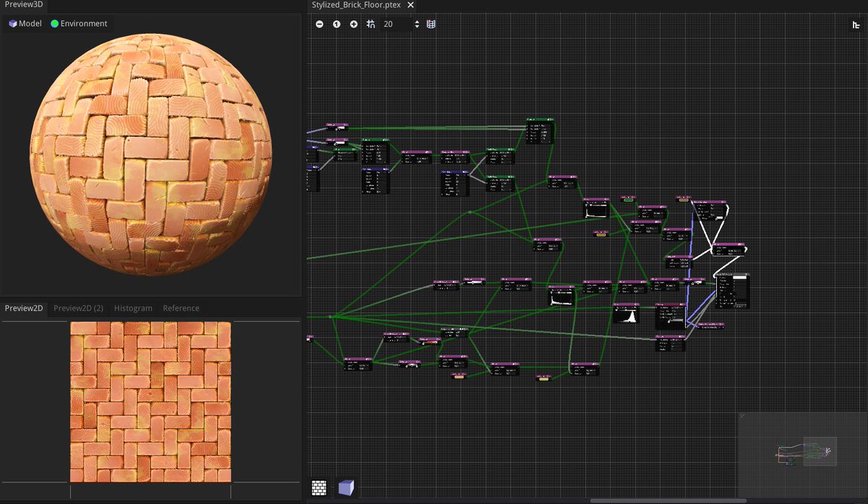This screenshot has height=504, width=868.
Task: Toggle the snap to grid icon
Action: [x=370, y=24]
